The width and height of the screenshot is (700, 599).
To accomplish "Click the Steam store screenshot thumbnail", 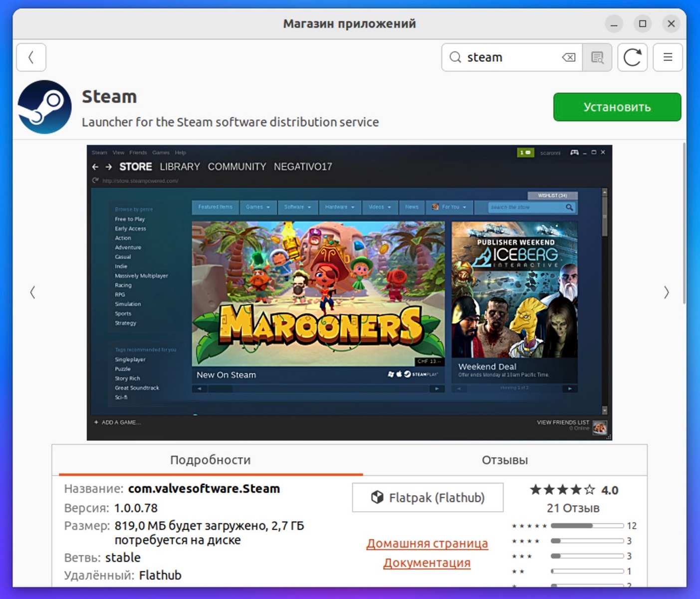I will point(349,293).
